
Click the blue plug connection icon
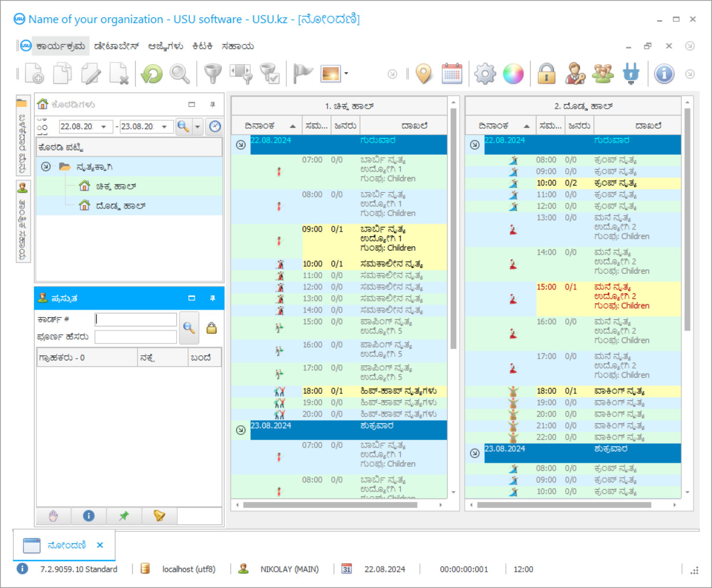pyautogui.click(x=631, y=74)
